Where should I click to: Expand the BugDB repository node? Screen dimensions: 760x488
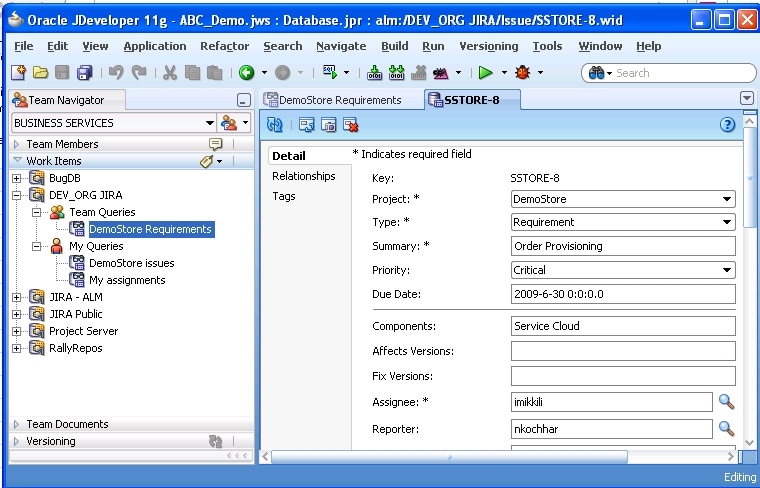16,178
